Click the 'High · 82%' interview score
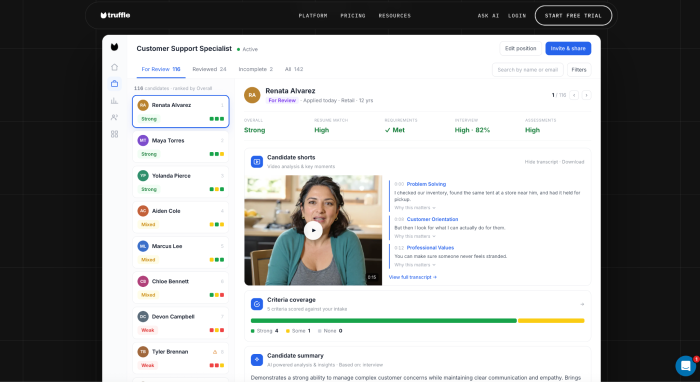This screenshot has height=382, width=700. click(x=472, y=130)
